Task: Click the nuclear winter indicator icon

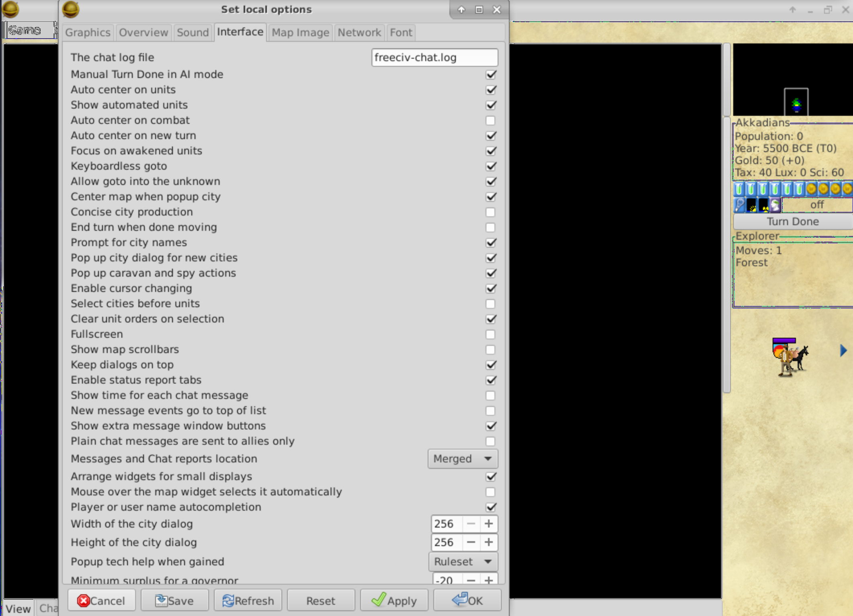Action: pos(763,205)
